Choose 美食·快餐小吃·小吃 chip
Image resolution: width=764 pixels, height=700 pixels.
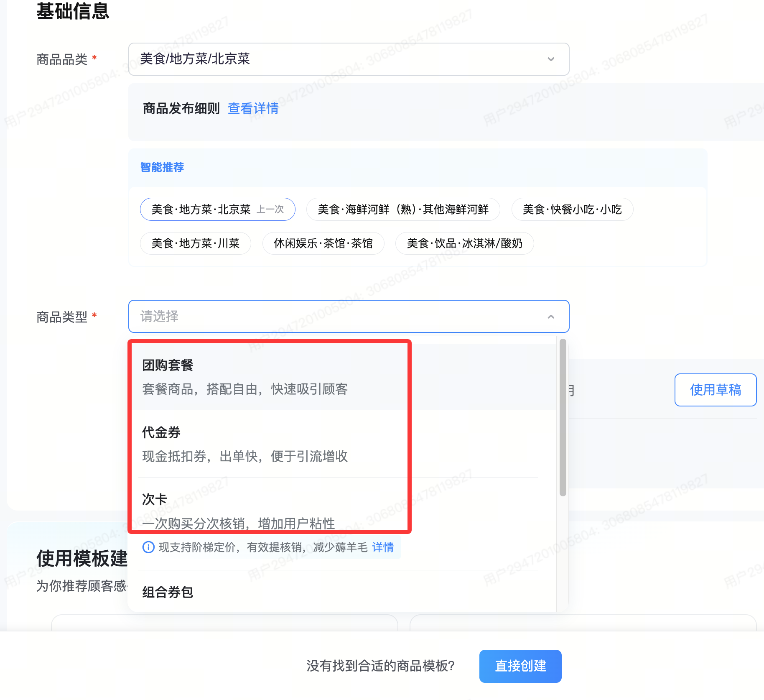click(x=572, y=209)
